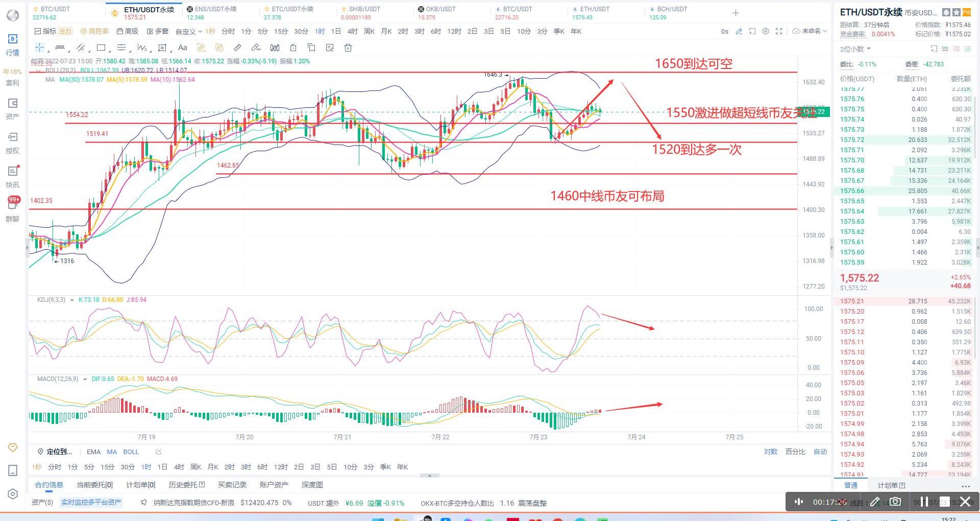Enable logarithmic scale (对数)
980x521 pixels.
click(770, 452)
